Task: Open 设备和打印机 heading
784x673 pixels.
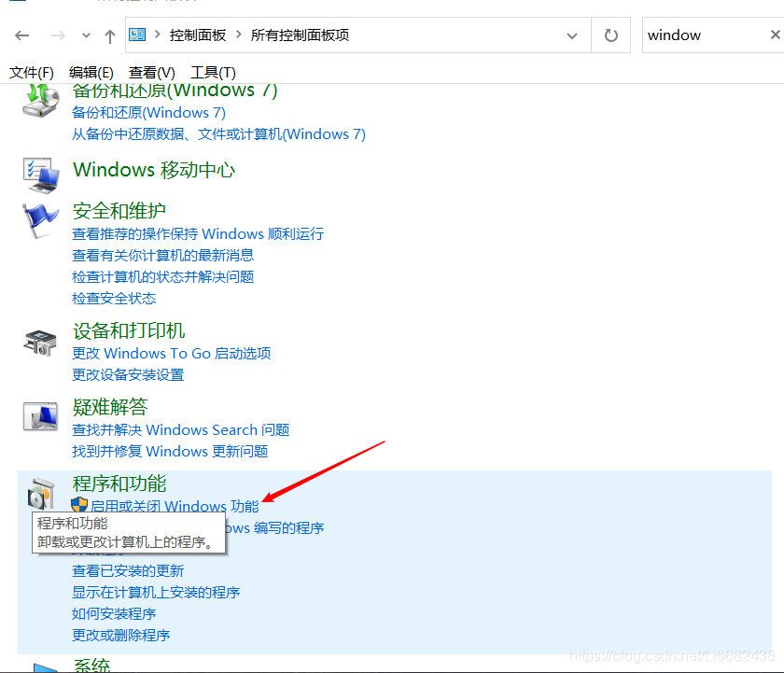Action: (x=129, y=331)
